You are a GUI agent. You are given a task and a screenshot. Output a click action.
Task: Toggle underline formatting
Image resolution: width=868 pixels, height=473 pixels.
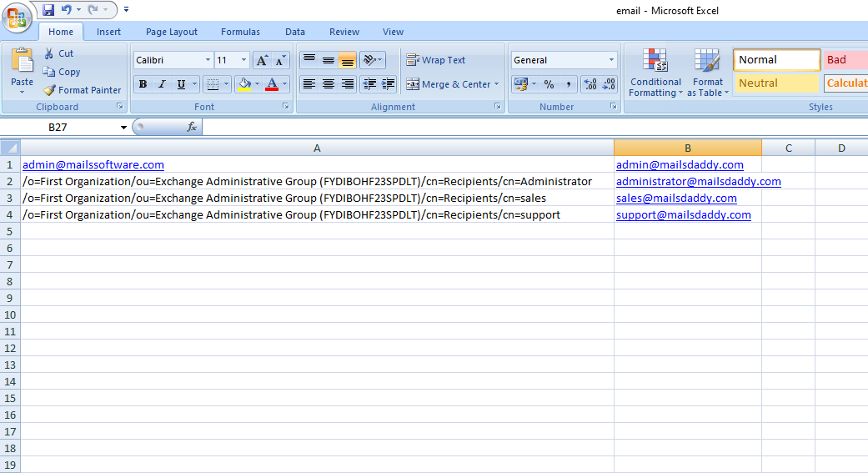point(180,84)
